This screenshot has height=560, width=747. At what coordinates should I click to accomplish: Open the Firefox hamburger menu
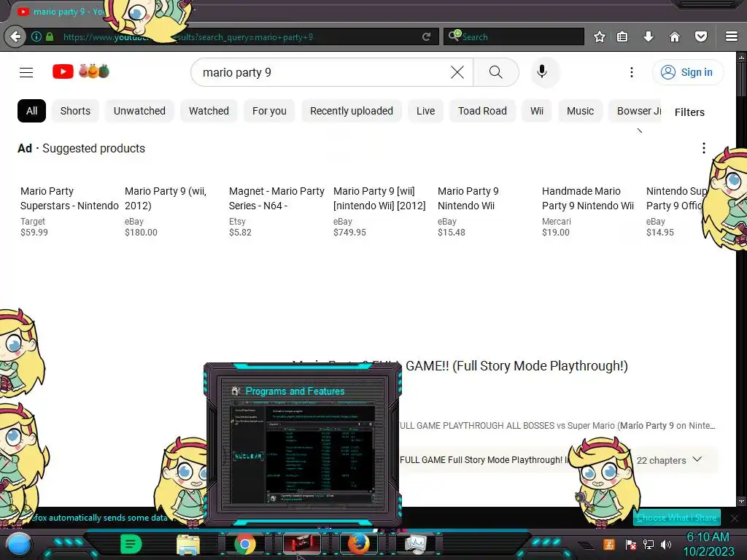(x=732, y=36)
